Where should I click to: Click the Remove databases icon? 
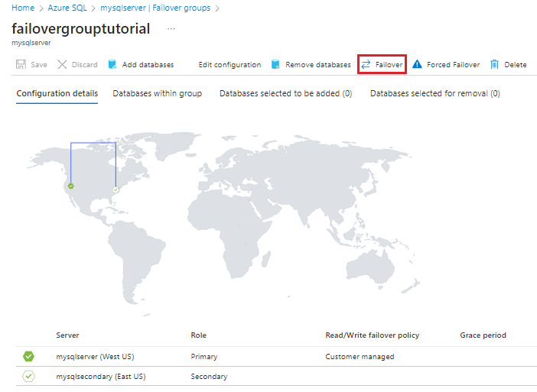point(275,65)
